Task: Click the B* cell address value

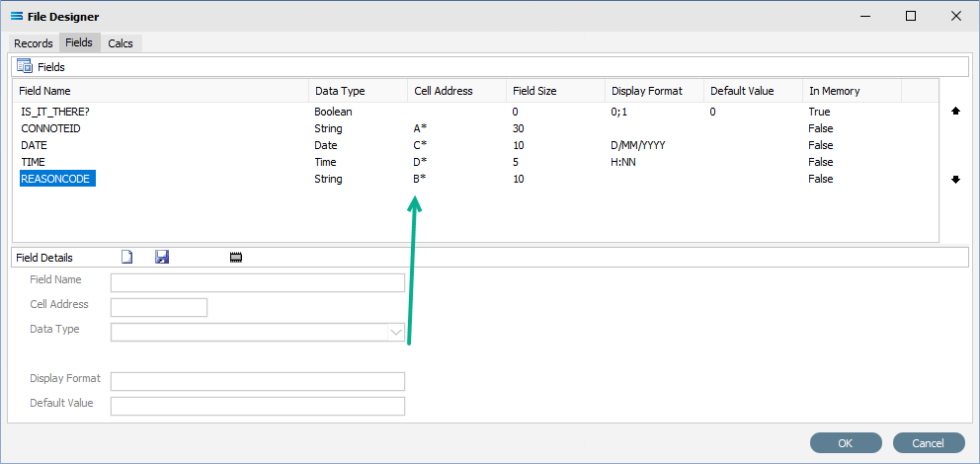Action: (x=421, y=180)
